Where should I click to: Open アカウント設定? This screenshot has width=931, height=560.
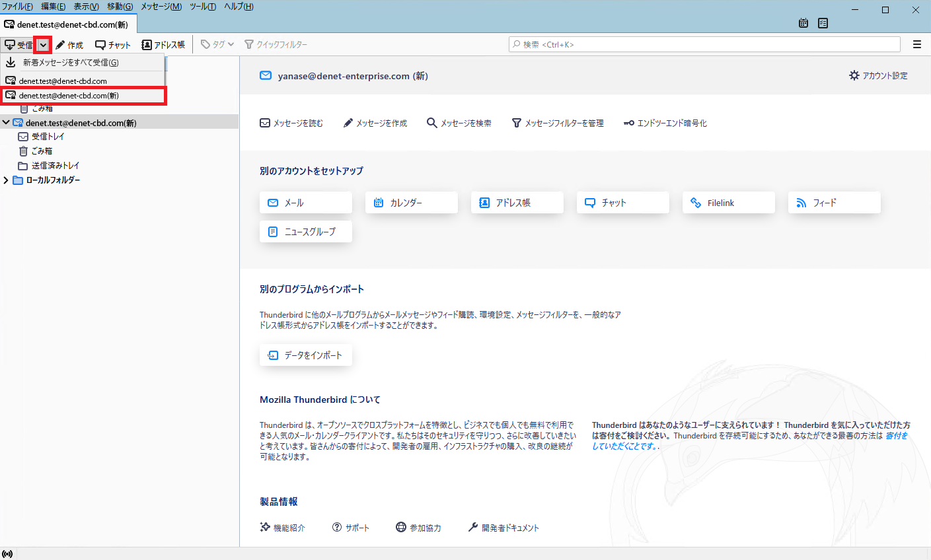tap(878, 76)
